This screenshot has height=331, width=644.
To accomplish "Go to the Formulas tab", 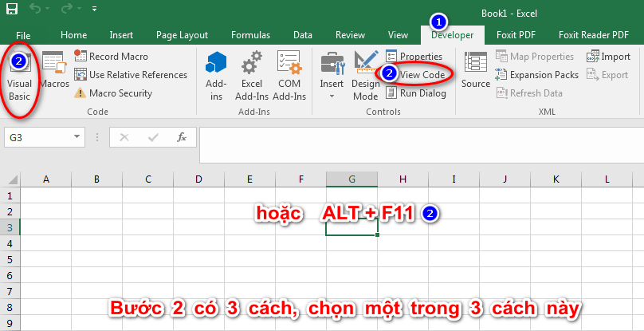I will tap(250, 35).
